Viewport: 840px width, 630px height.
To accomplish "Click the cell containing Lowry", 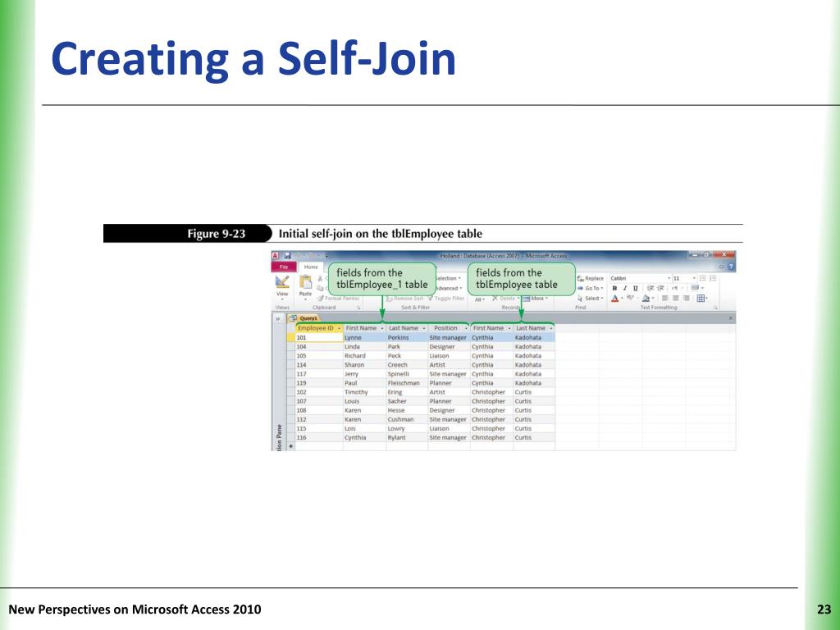I will pos(407,429).
